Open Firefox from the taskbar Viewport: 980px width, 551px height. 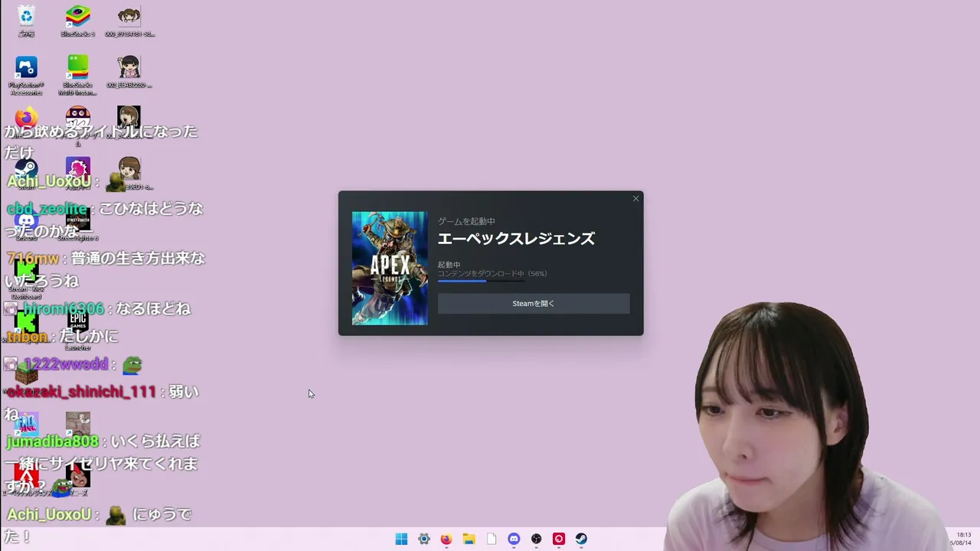click(446, 539)
